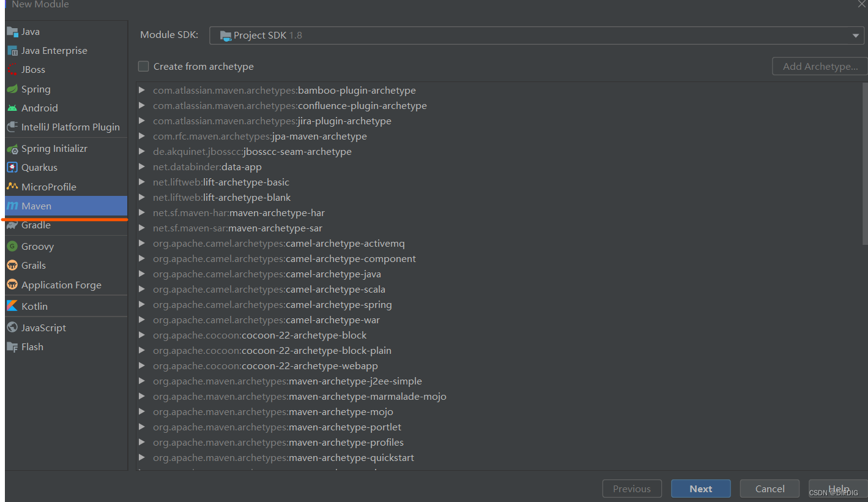Select cocoon-22-archetype-block-plain row
This screenshot has height=502, width=868.
tap(499, 350)
